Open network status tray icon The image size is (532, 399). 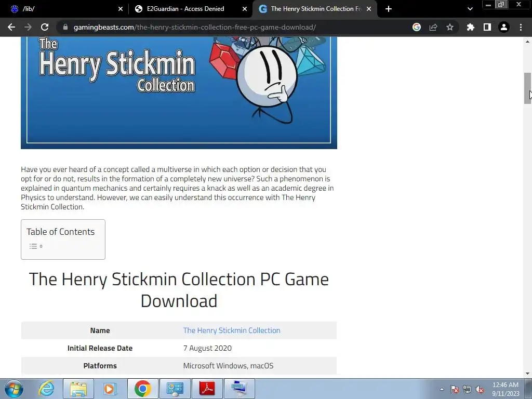pos(467,389)
